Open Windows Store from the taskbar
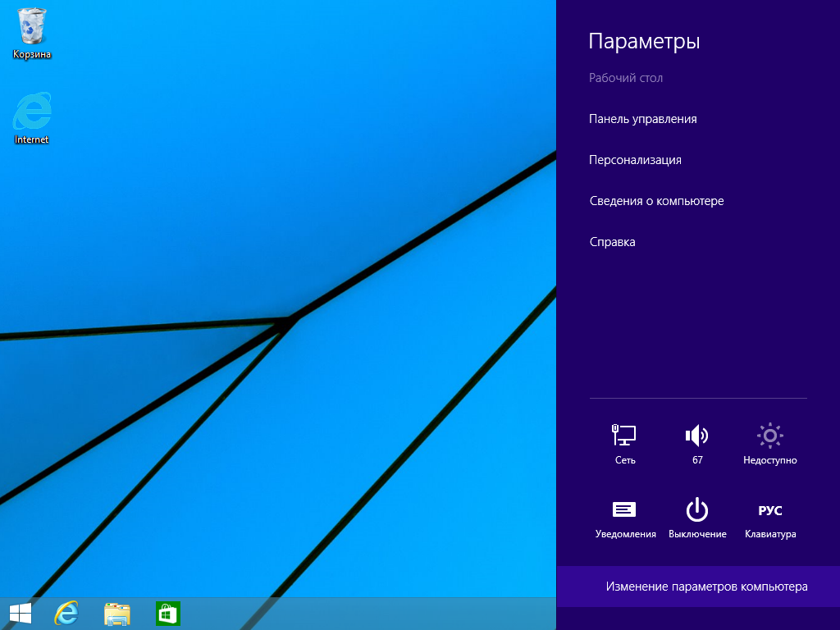 167,614
